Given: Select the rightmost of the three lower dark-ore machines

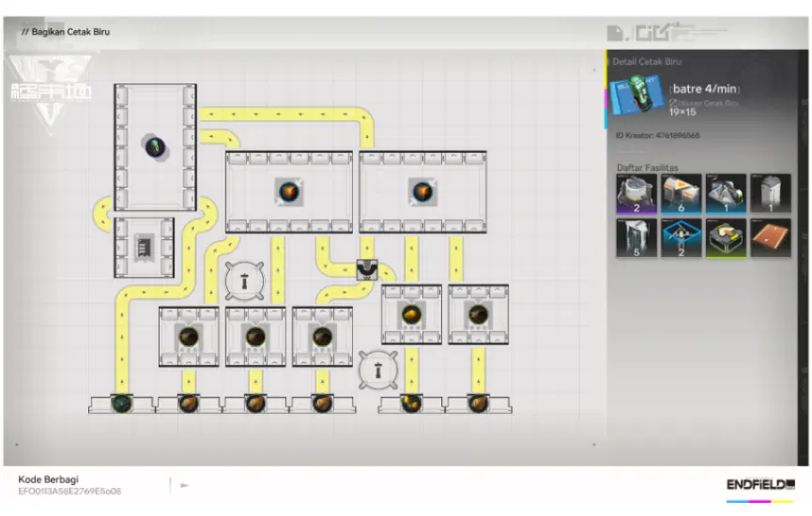Looking at the screenshot, I should [322, 337].
